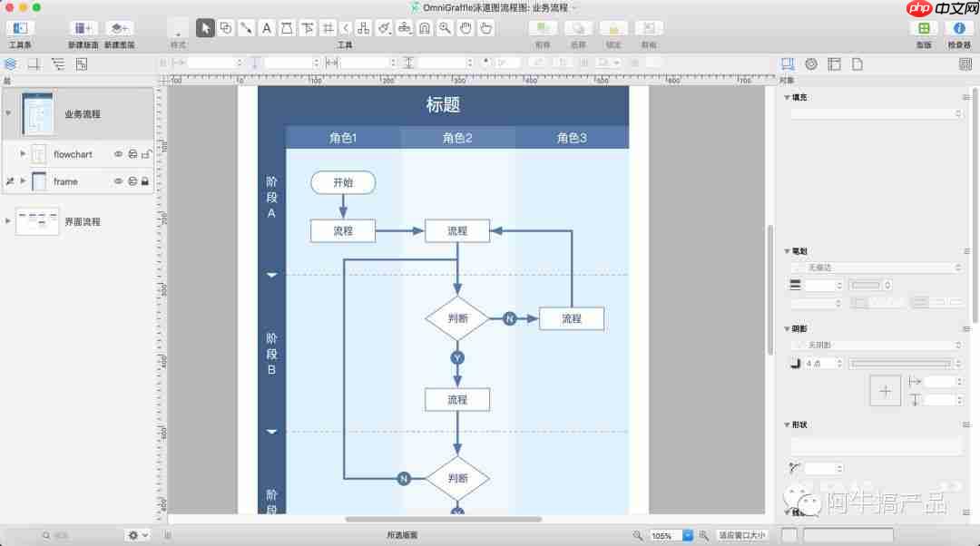Select the 业务流程 canvas thumbnail
This screenshot has height=546, width=980.
tap(37, 113)
